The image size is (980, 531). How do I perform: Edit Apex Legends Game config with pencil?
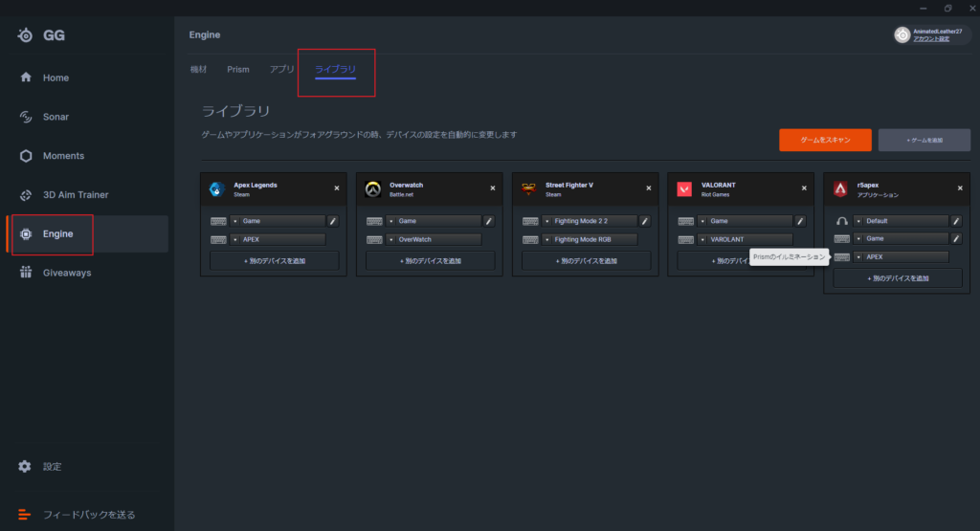333,221
